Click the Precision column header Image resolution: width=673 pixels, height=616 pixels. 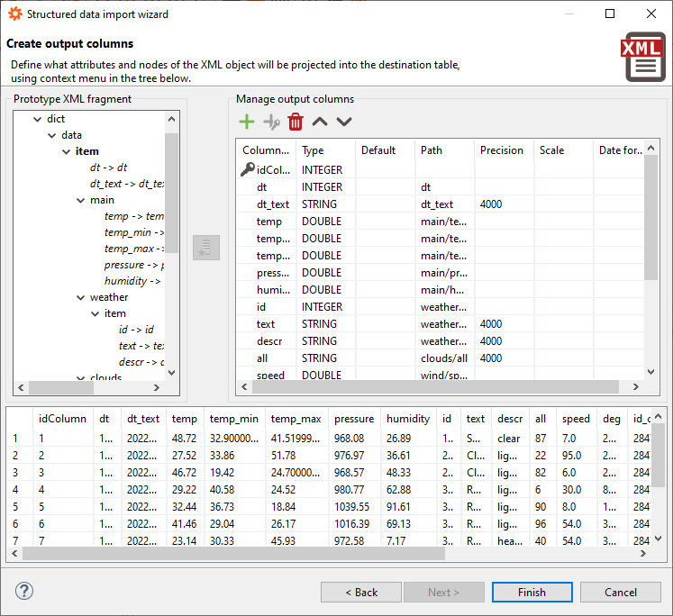point(502,150)
